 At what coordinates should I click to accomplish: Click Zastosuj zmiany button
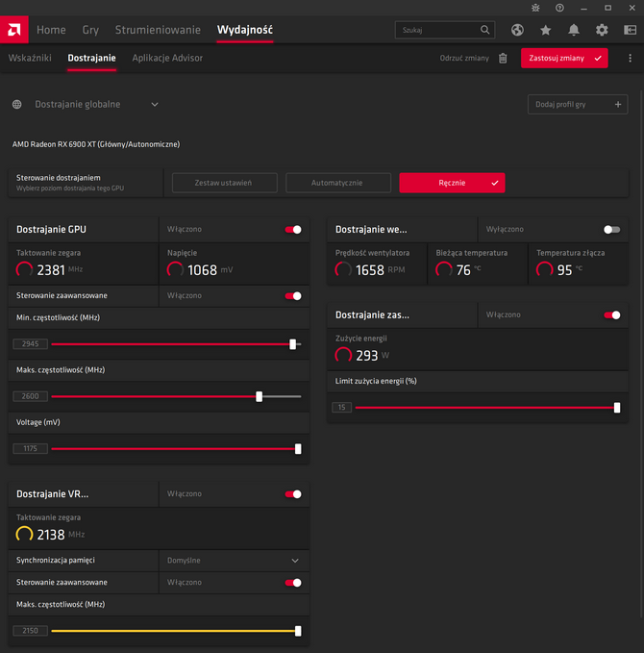pyautogui.click(x=564, y=58)
